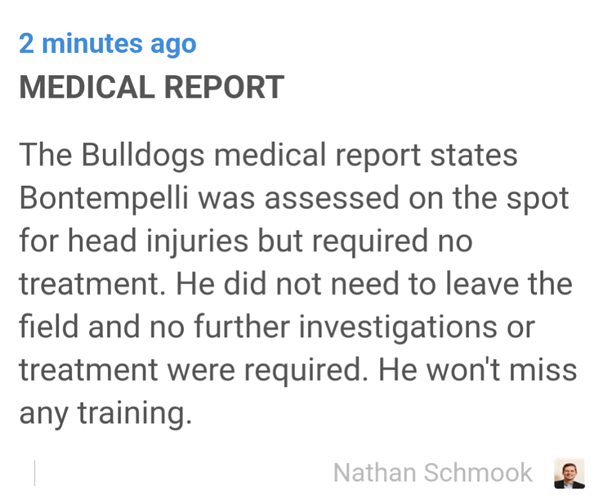The width and height of the screenshot is (602, 500).
Task: Select the MEDICAL REPORT headline
Action: click(x=151, y=87)
